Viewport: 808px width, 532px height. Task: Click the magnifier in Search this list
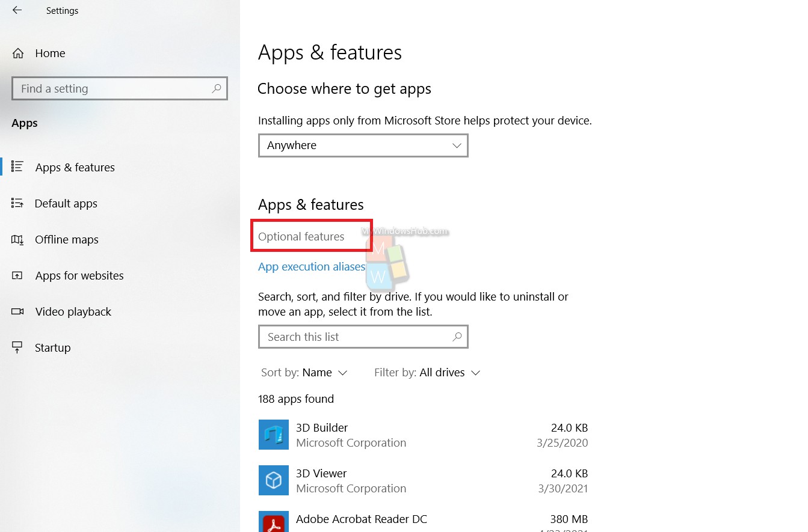(457, 337)
